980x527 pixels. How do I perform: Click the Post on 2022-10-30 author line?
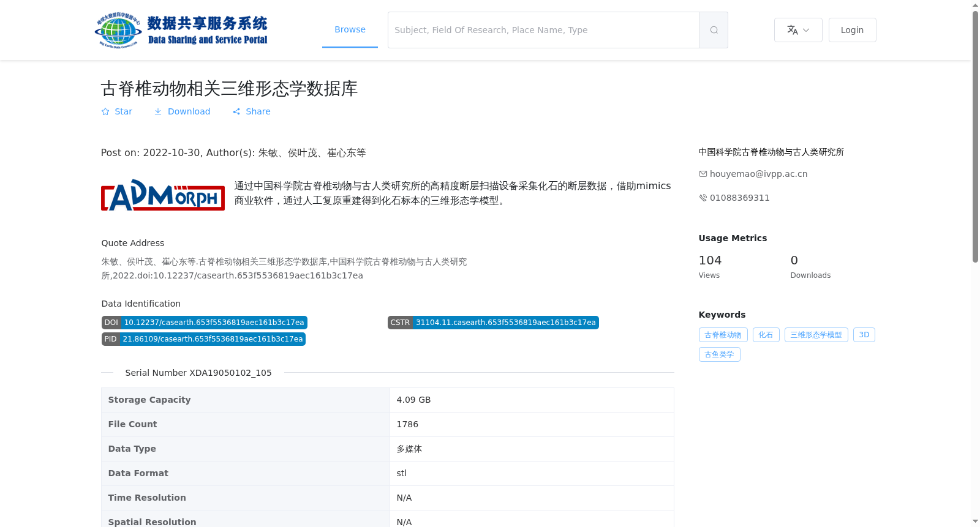tap(233, 153)
